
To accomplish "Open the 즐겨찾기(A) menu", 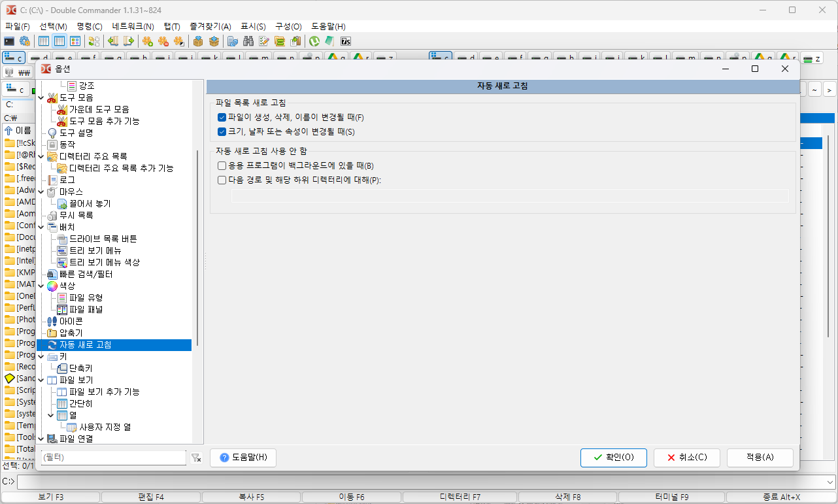I will pyautogui.click(x=210, y=27).
